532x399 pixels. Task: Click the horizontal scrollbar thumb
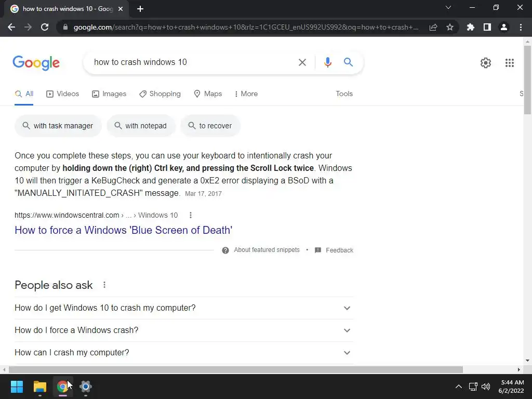(236, 369)
